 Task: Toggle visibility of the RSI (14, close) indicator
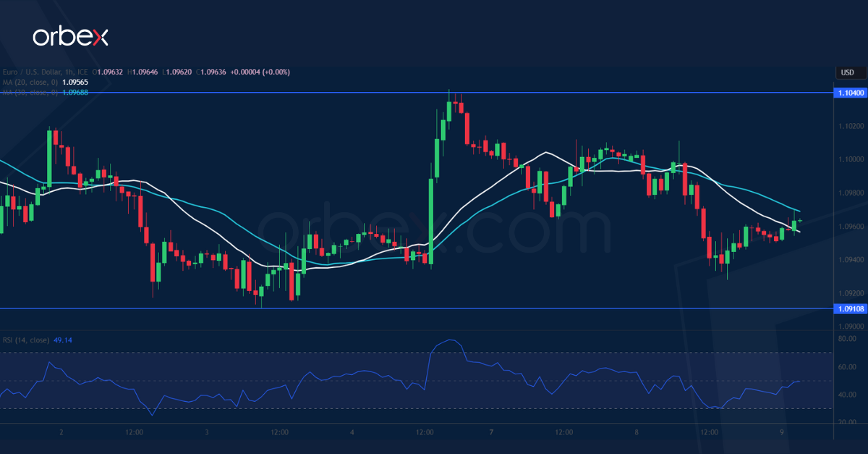pyautogui.click(x=26, y=340)
